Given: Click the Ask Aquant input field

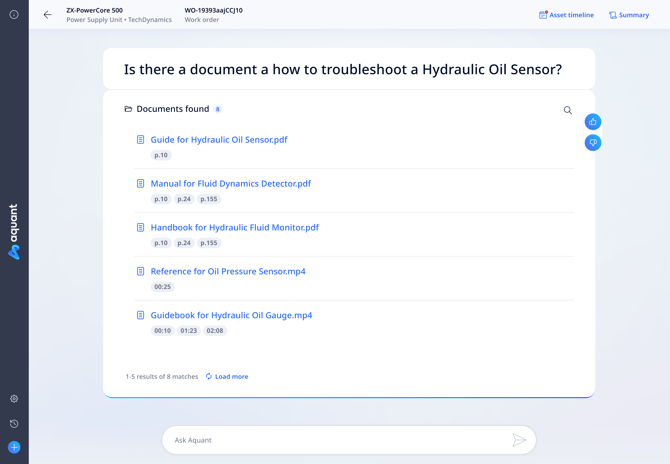Looking at the screenshot, I should pos(338,440).
